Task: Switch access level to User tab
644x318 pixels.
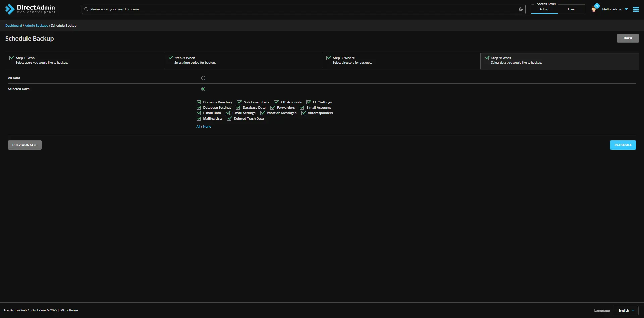Action: tap(571, 9)
